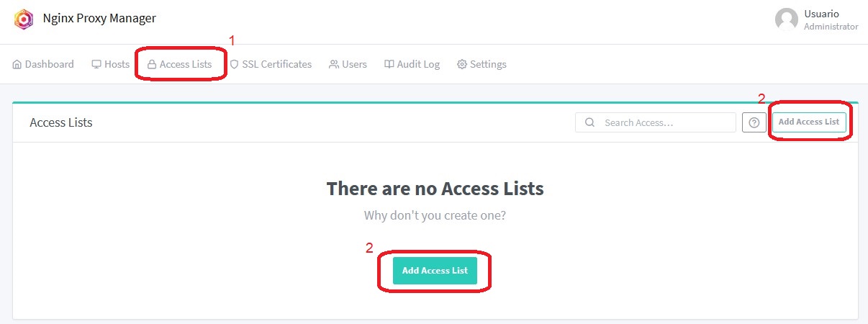Screen dimensions: 868x324
Task: Open help with the question mark button
Action: tap(754, 123)
